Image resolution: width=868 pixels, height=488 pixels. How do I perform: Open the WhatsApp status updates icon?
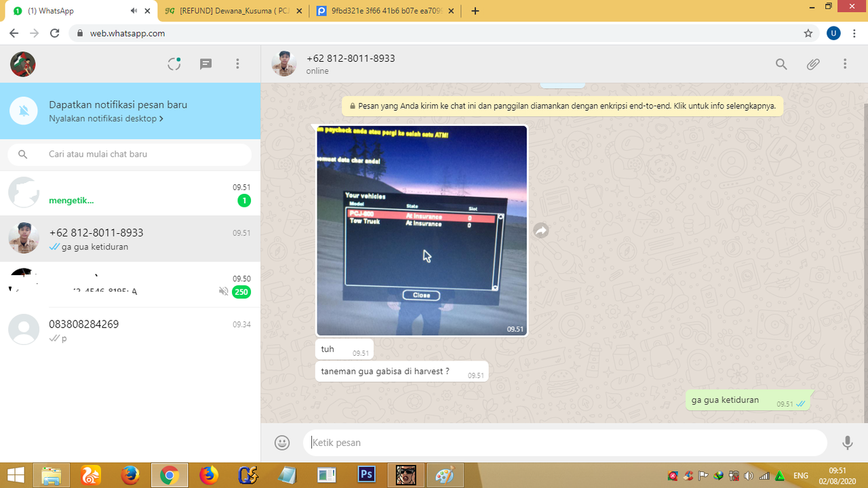174,64
